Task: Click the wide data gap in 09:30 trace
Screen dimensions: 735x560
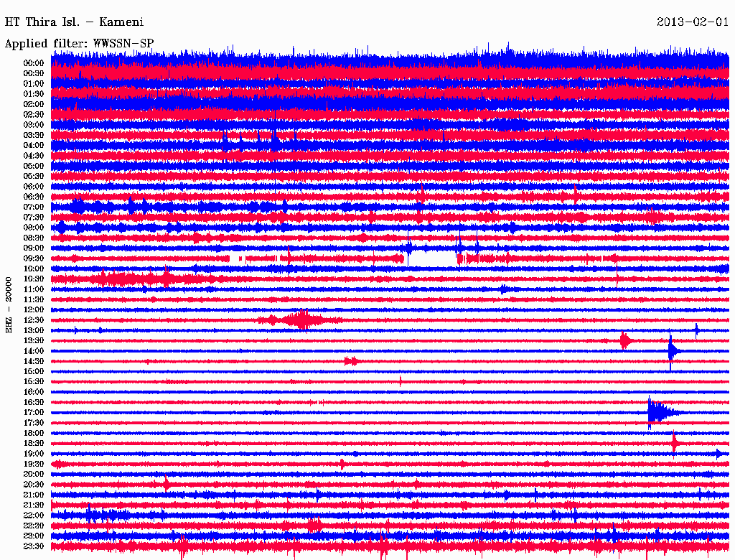Action: (x=431, y=259)
